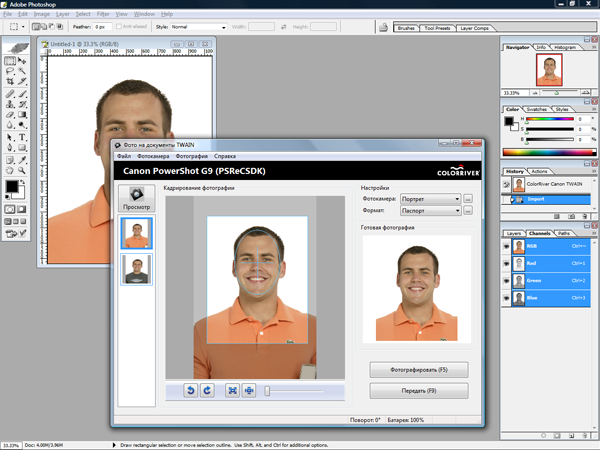Select the Move tool

click(x=22, y=61)
